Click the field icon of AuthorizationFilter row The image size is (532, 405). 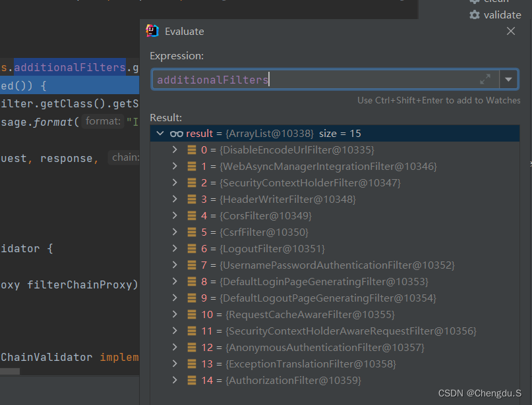(192, 380)
